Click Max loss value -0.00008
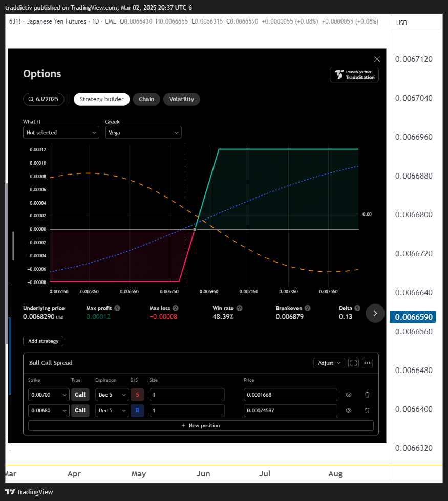 coord(163,317)
